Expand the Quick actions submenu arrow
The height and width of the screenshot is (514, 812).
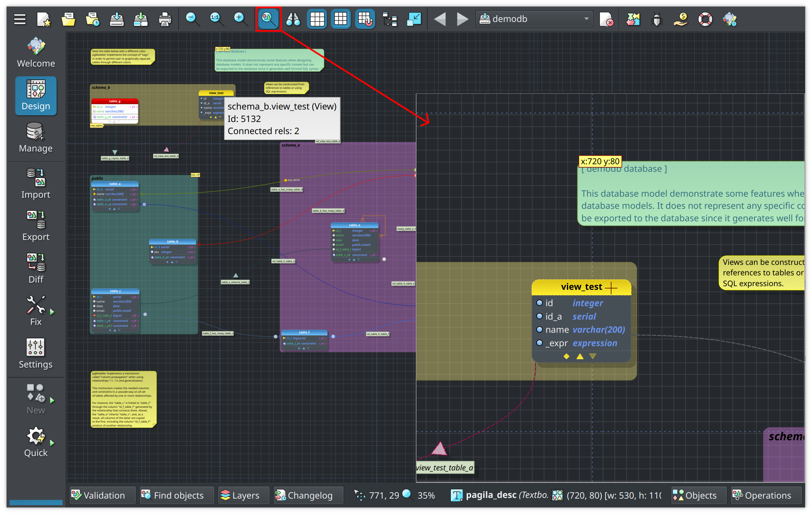coord(52,443)
